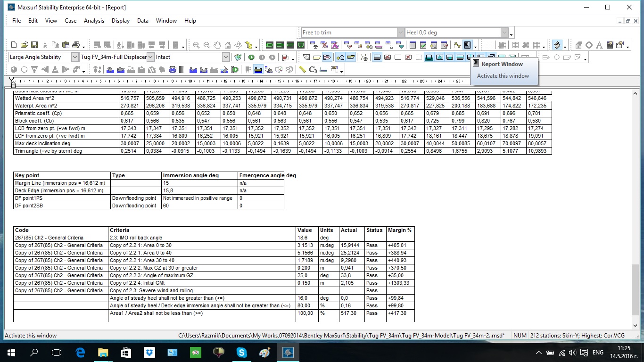Click the Start Analysis green play button
This screenshot has width=644, height=362.
pyautogui.click(x=251, y=57)
